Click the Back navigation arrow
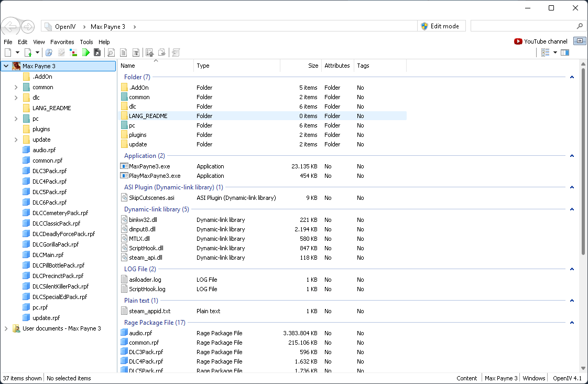This screenshot has width=588, height=384. coord(10,27)
